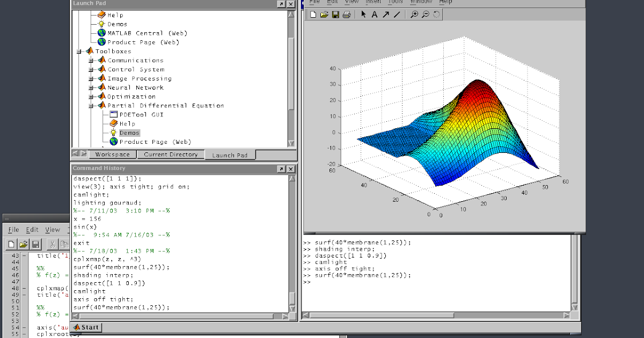Enable the Edit Plot pointer tool

click(363, 14)
